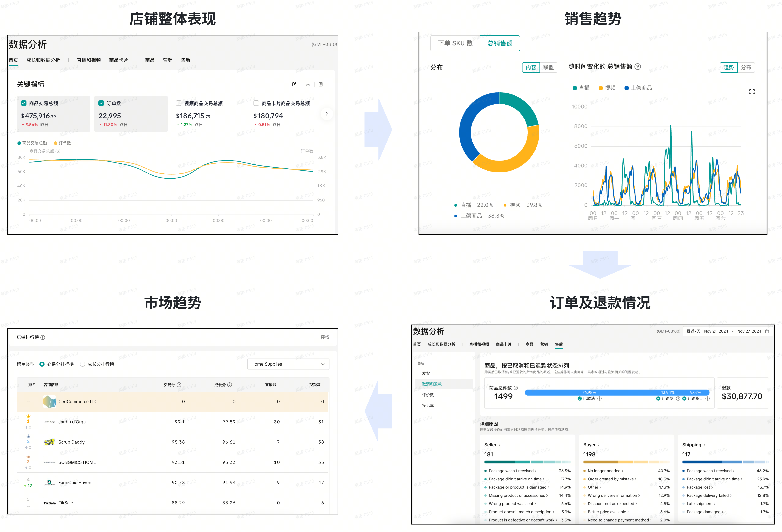Image resolution: width=782 pixels, height=532 pixels.
Task: Click the next arrow on the metrics carousel
Action: click(x=326, y=114)
